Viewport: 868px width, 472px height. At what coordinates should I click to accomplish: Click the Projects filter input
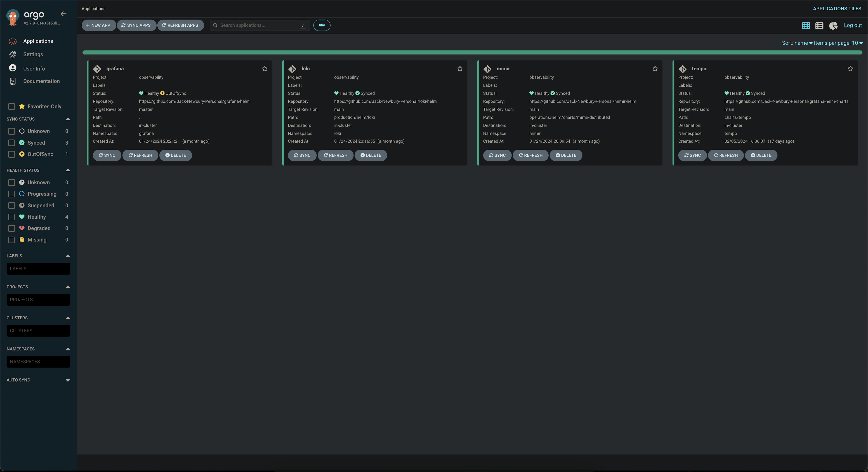coord(38,300)
